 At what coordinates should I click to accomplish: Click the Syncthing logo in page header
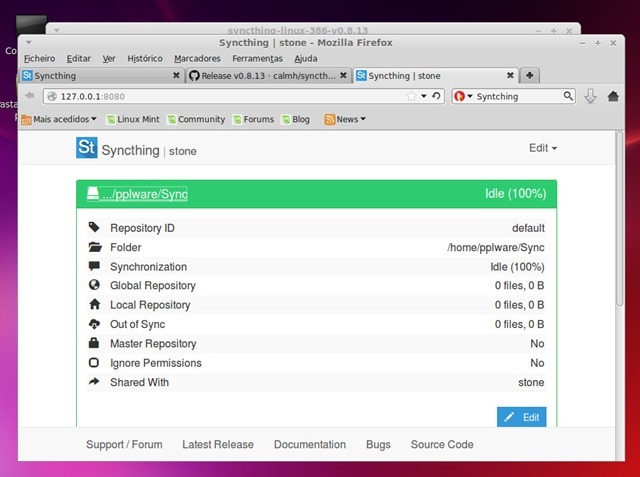87,149
